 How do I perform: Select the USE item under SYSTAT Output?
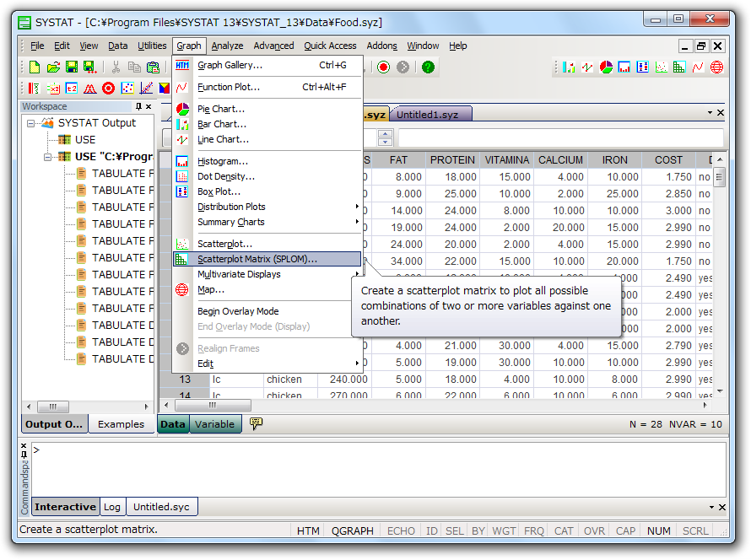(84, 140)
